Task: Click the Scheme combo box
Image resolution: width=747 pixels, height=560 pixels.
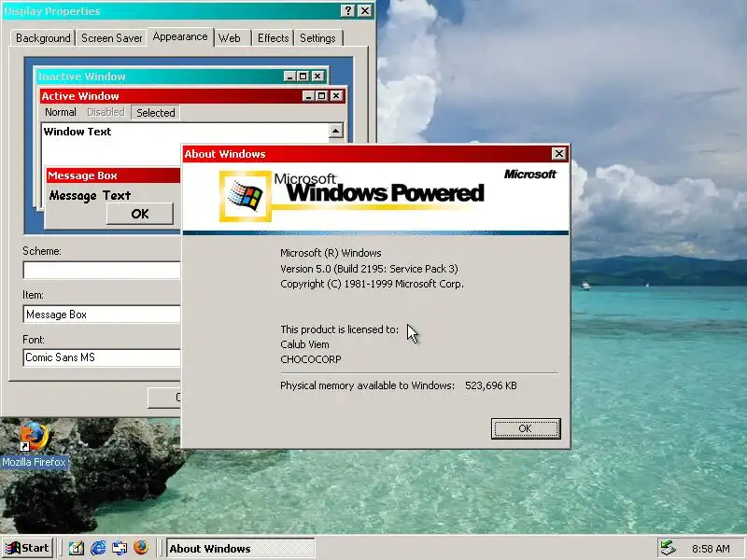Action: (102, 270)
